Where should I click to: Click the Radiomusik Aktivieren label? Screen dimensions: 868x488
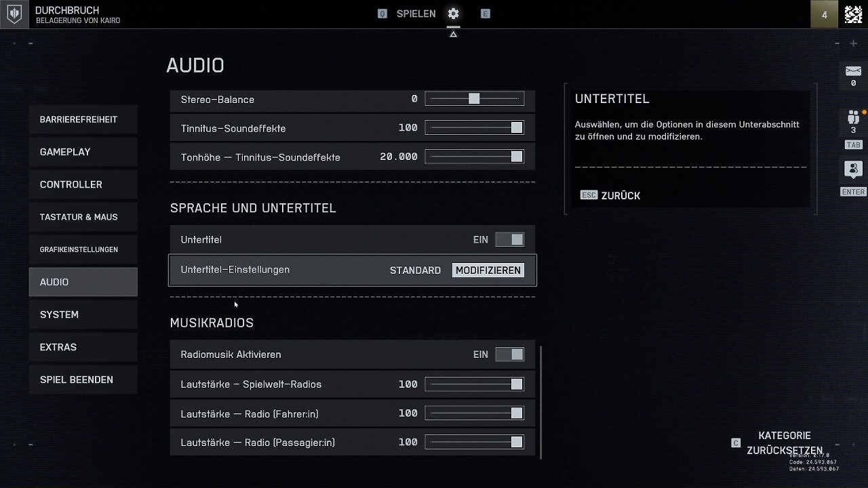point(231,354)
